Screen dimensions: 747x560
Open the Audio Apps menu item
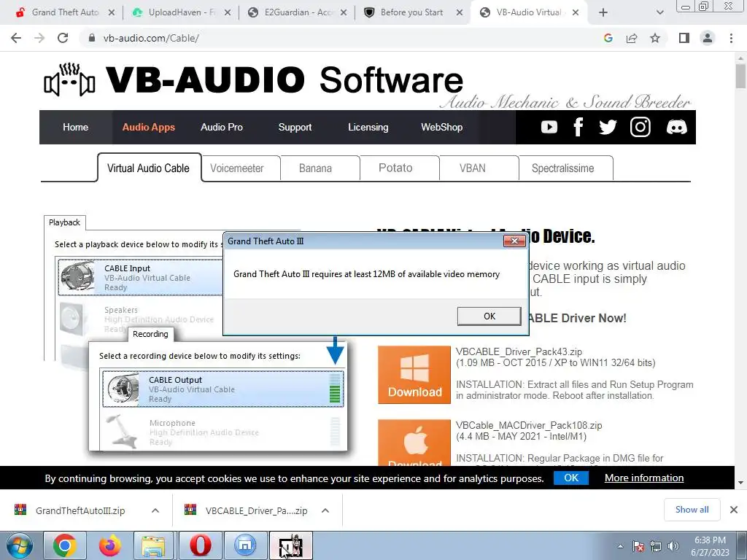point(149,127)
